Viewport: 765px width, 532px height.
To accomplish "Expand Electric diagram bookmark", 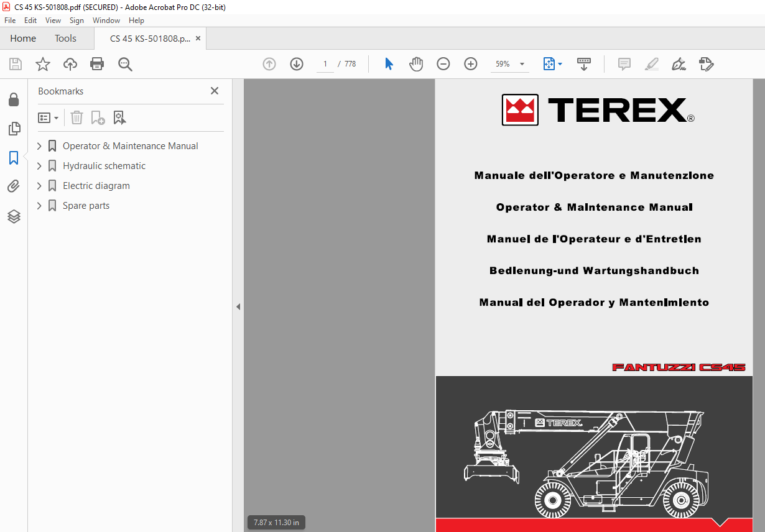I will pos(39,186).
